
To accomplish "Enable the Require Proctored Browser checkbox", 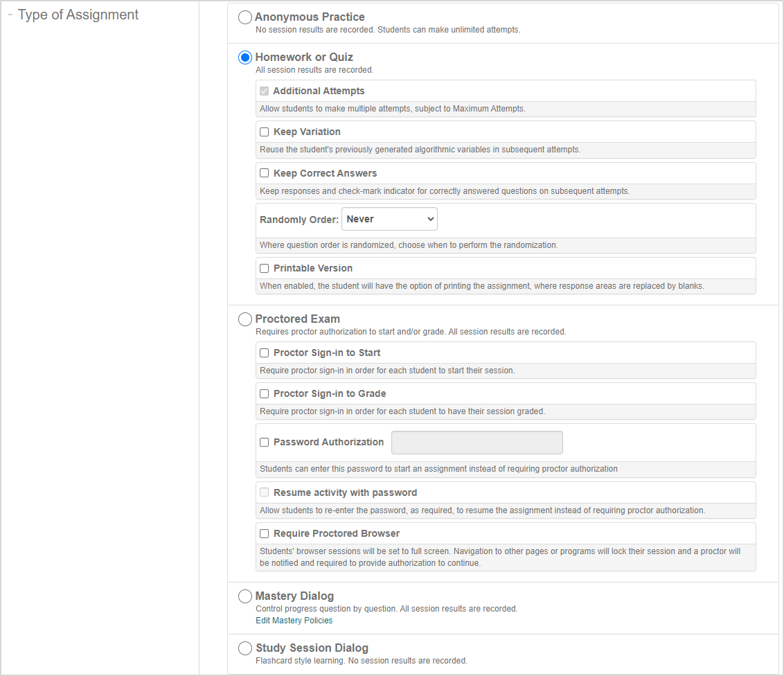I will [x=265, y=534].
